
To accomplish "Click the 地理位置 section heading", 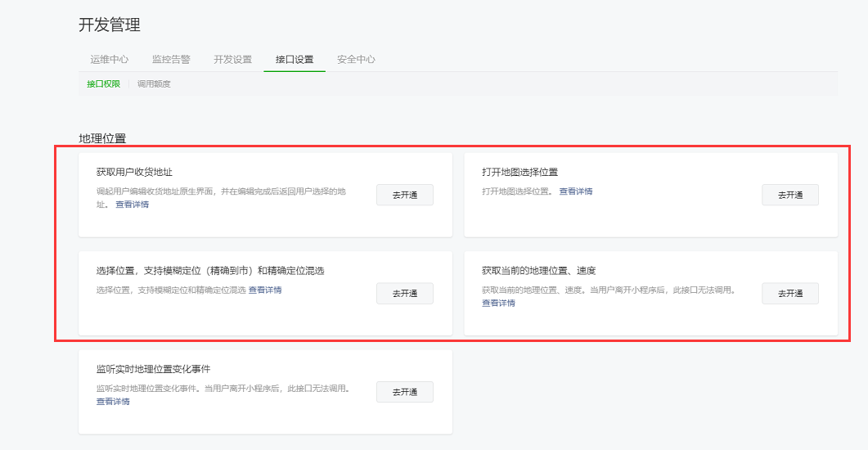I will [x=102, y=138].
